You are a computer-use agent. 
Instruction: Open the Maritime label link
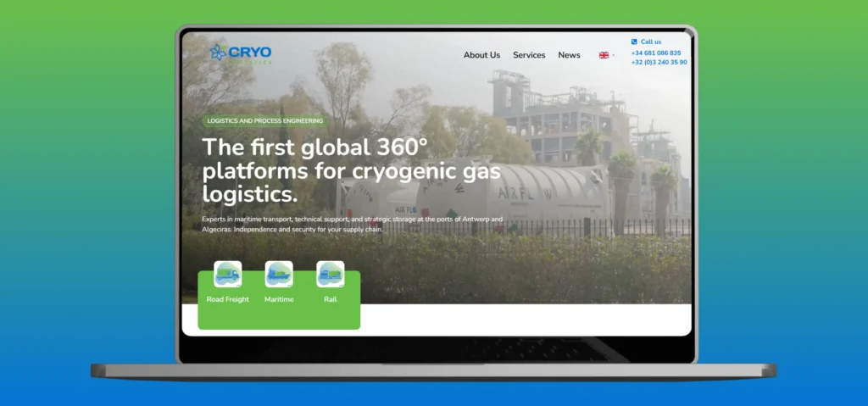pos(279,300)
